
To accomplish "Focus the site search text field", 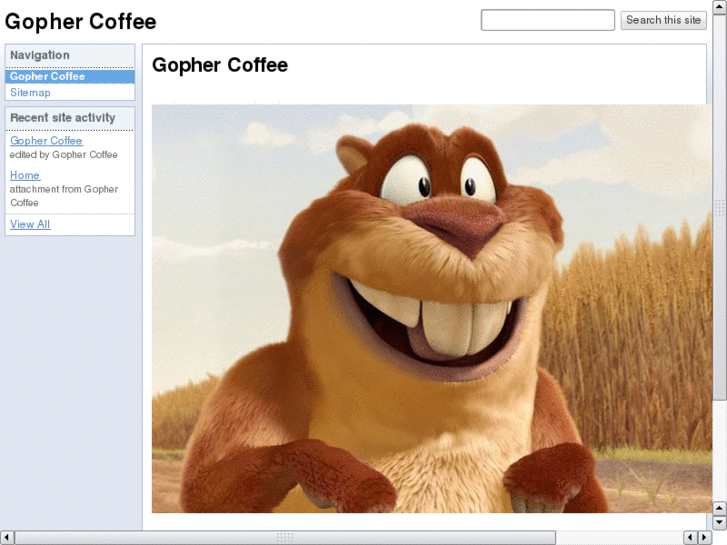I will pos(548,20).
